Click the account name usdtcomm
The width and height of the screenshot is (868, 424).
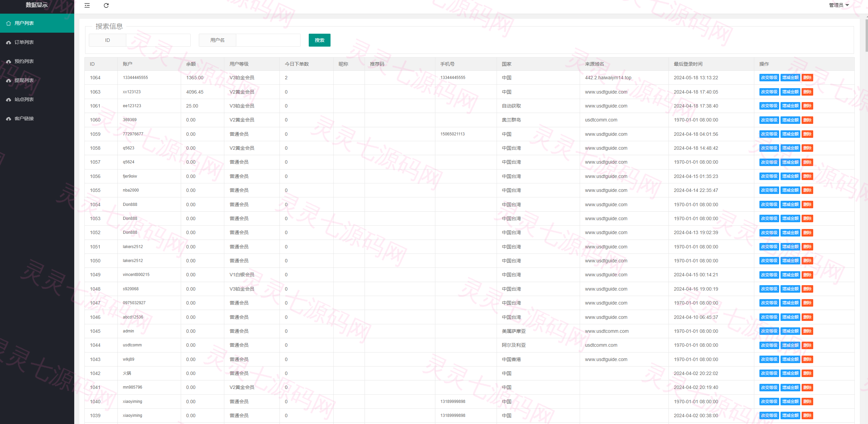(x=132, y=345)
